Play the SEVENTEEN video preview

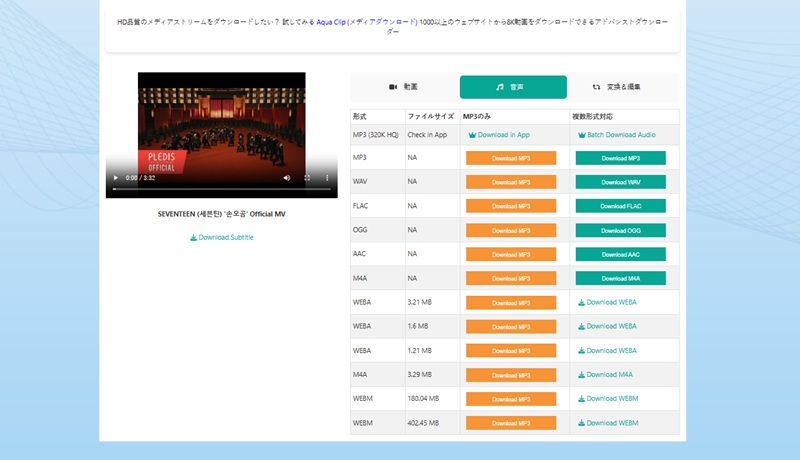(114, 177)
